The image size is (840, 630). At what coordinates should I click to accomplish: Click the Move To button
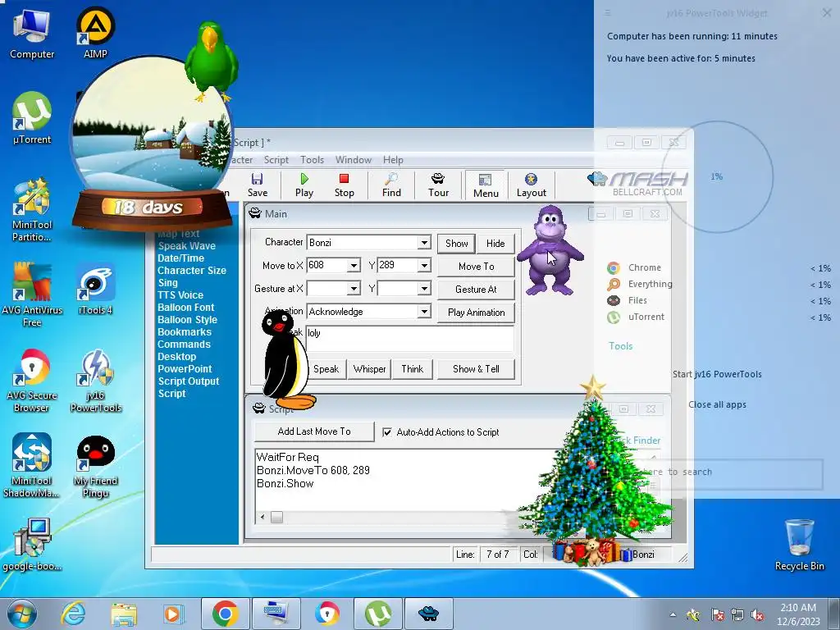(x=477, y=267)
